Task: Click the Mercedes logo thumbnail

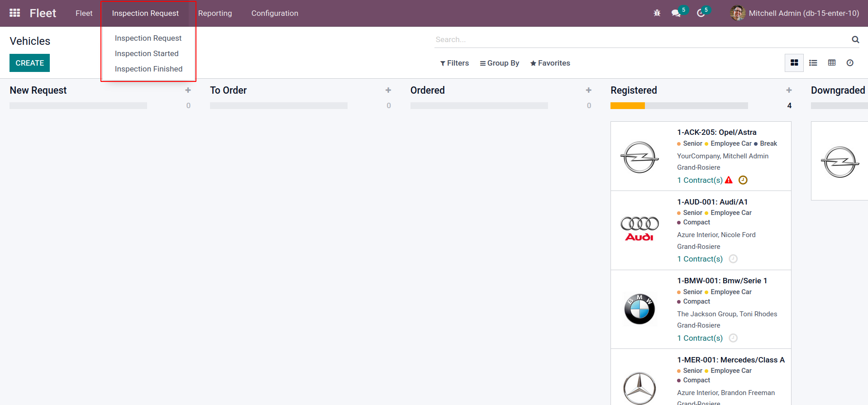Action: coord(639,388)
